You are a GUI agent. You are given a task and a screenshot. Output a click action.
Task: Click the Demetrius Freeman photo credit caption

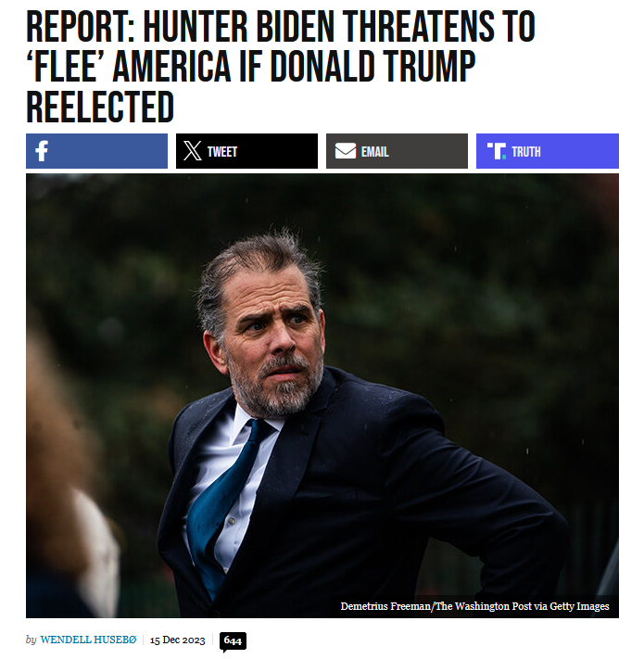(x=474, y=606)
